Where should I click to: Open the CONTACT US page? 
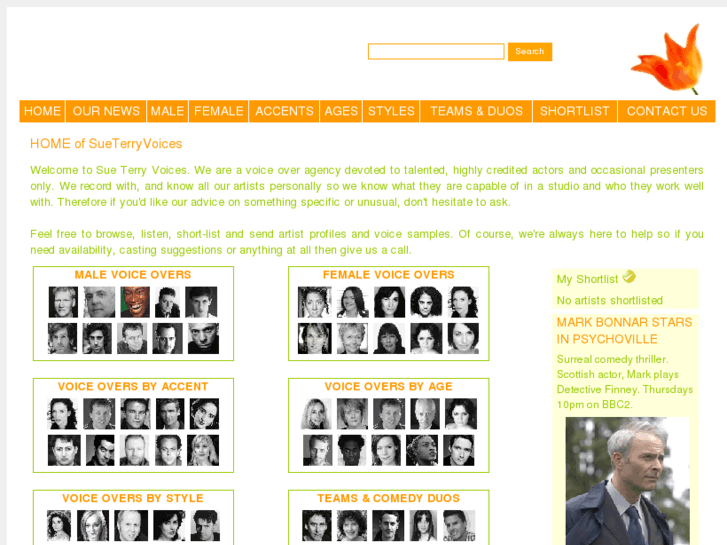667,111
